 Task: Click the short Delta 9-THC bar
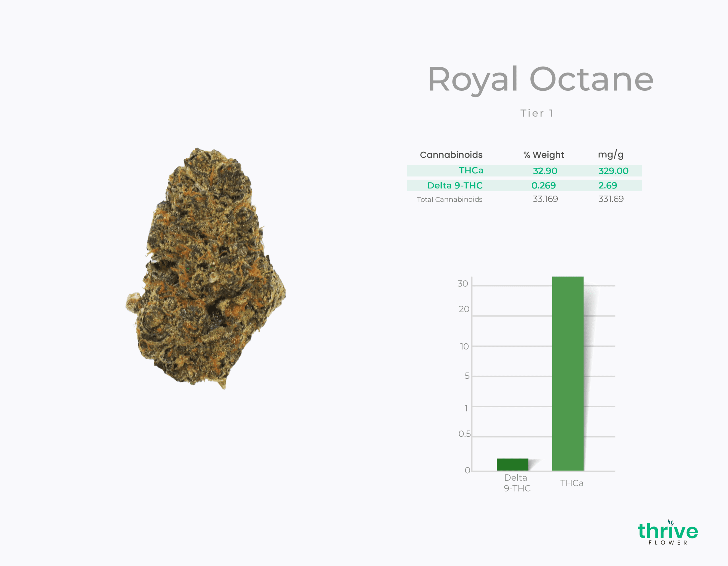coord(512,465)
